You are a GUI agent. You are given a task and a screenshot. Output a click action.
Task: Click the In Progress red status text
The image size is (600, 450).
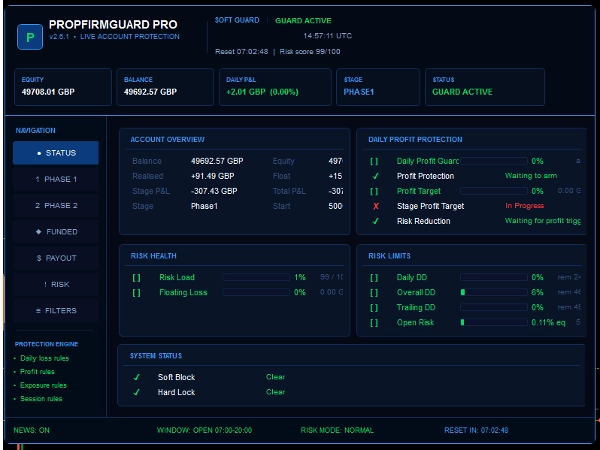(x=525, y=206)
